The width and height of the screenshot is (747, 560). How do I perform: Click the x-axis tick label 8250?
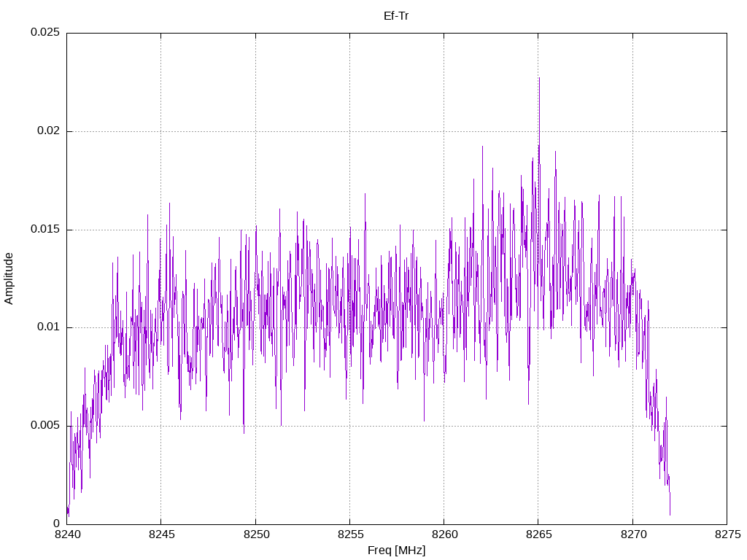256,534
